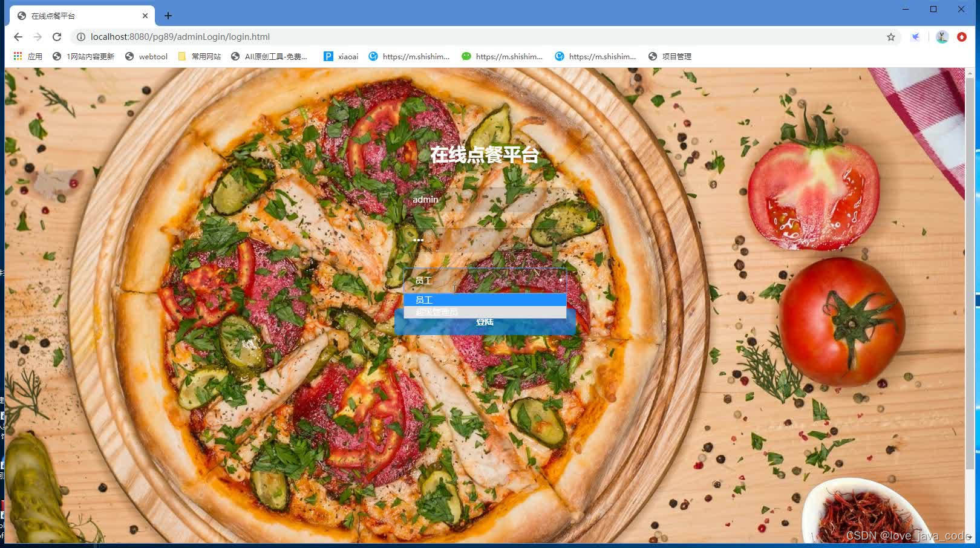The image size is (980, 548).
Task: Focus the username field containing admin
Action: 485,200
